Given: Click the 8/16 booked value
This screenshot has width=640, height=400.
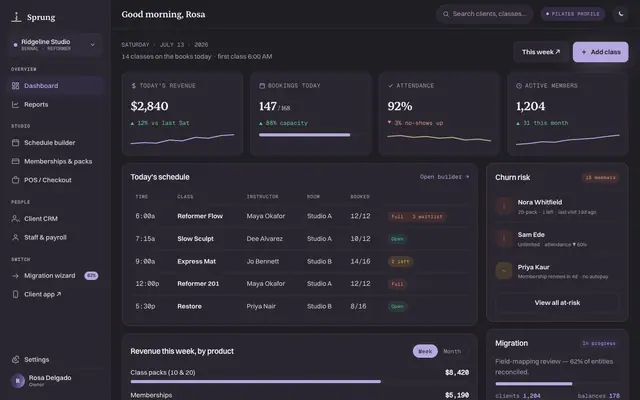Looking at the screenshot, I should [358, 306].
